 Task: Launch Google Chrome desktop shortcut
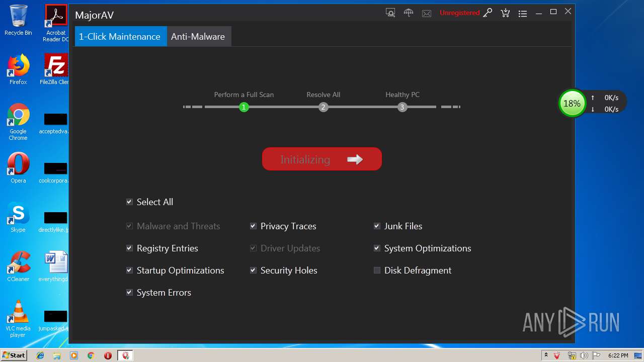[x=18, y=122]
